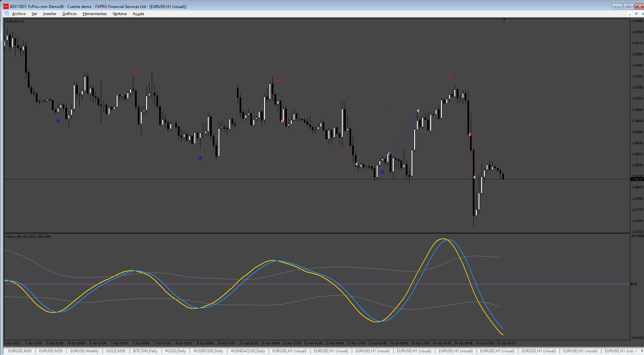
Task: Select red sell arrow above 7 Apr 09:00
Action: coord(136,72)
